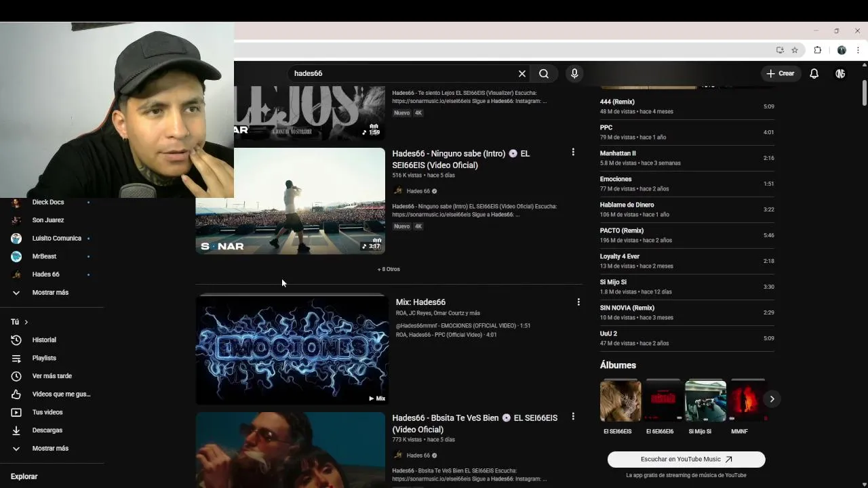Screen dimensions: 868x488
Task: Open options for Mix: Hades66
Action: 578,302
